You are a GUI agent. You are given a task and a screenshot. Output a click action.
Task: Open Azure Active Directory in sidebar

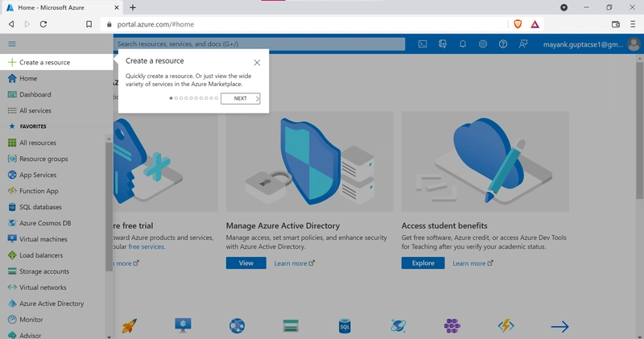pos(52,304)
